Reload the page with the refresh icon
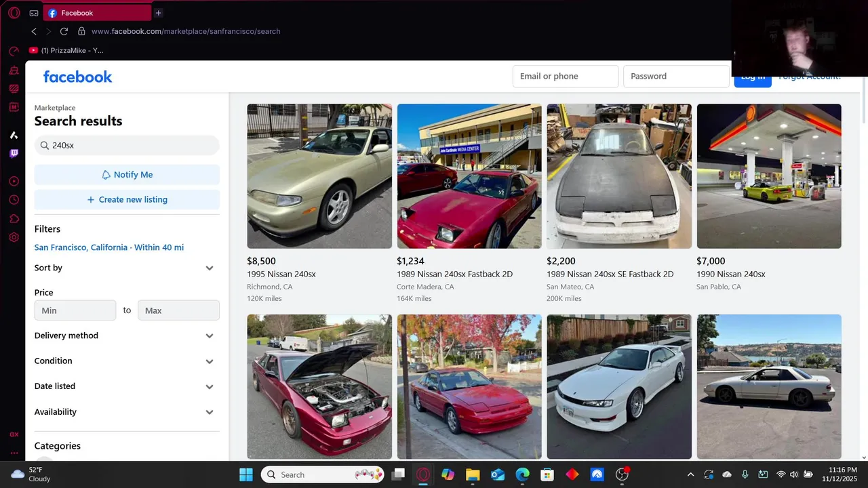 tap(64, 31)
